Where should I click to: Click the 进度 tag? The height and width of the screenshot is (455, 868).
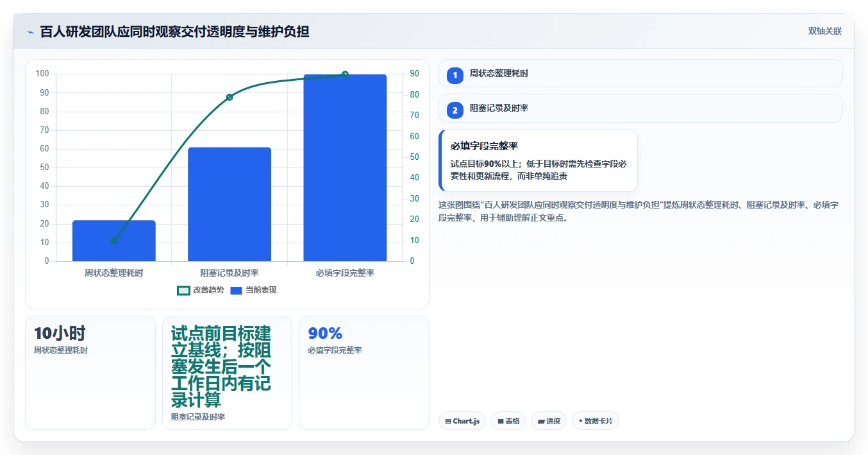click(549, 421)
